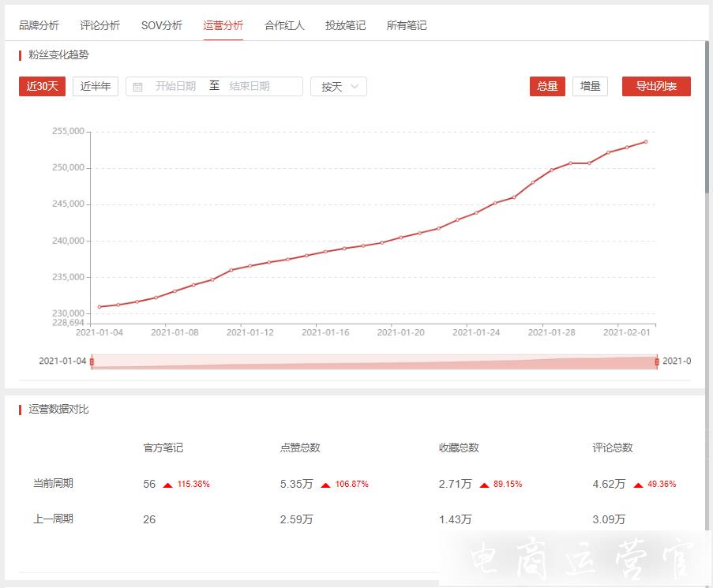This screenshot has width=713, height=588.
Task: Open the 按天 granularity dropdown
Action: pyautogui.click(x=339, y=87)
